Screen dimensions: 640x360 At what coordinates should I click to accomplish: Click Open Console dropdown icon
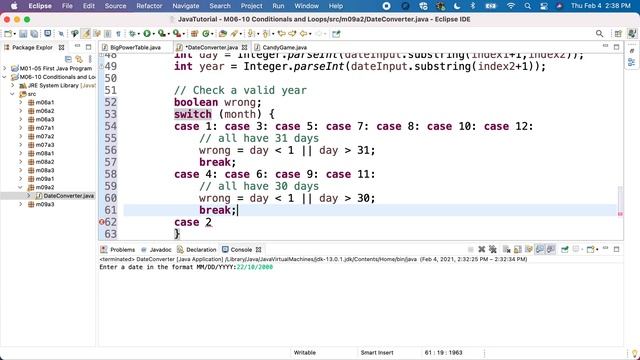click(x=591, y=249)
